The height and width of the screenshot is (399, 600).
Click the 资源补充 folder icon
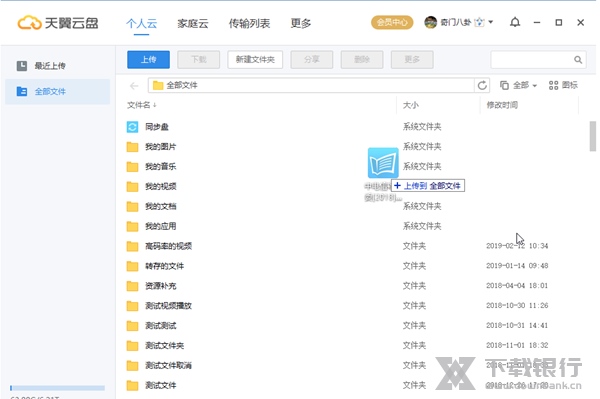click(132, 286)
